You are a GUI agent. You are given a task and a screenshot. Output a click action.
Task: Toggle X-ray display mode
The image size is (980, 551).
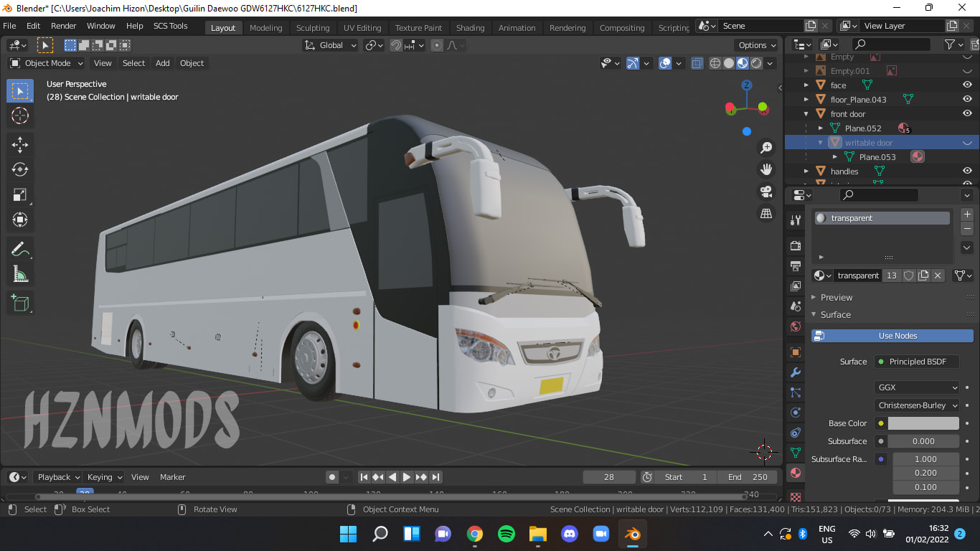tap(697, 63)
